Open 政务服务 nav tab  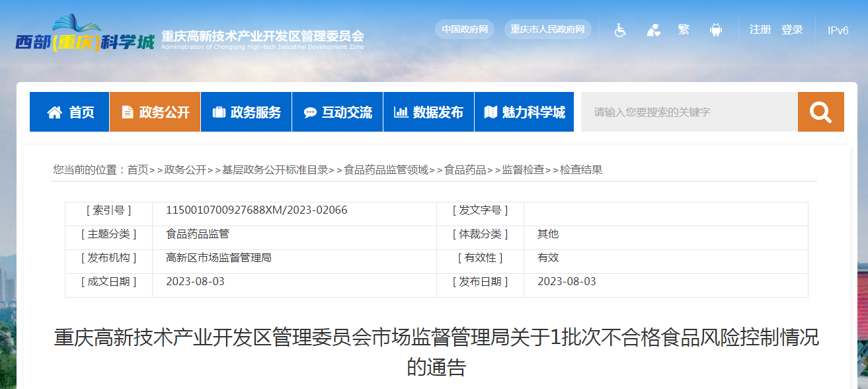(x=246, y=112)
